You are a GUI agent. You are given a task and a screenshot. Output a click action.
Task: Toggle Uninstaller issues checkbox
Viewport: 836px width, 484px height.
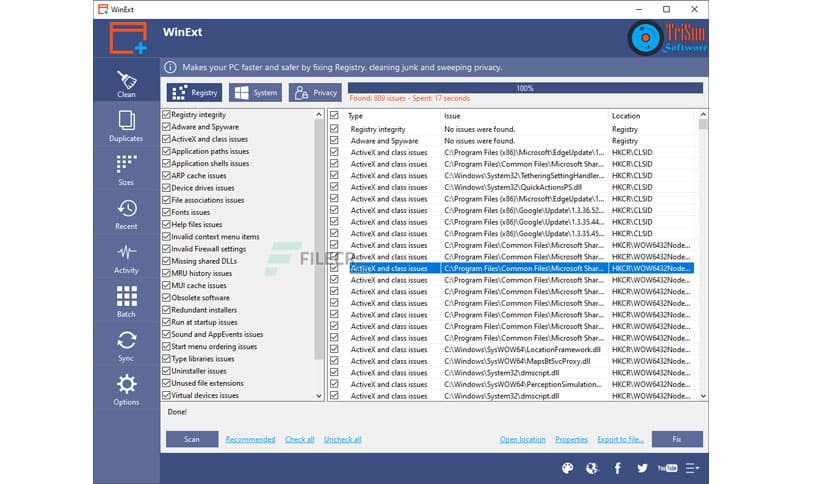coord(166,371)
